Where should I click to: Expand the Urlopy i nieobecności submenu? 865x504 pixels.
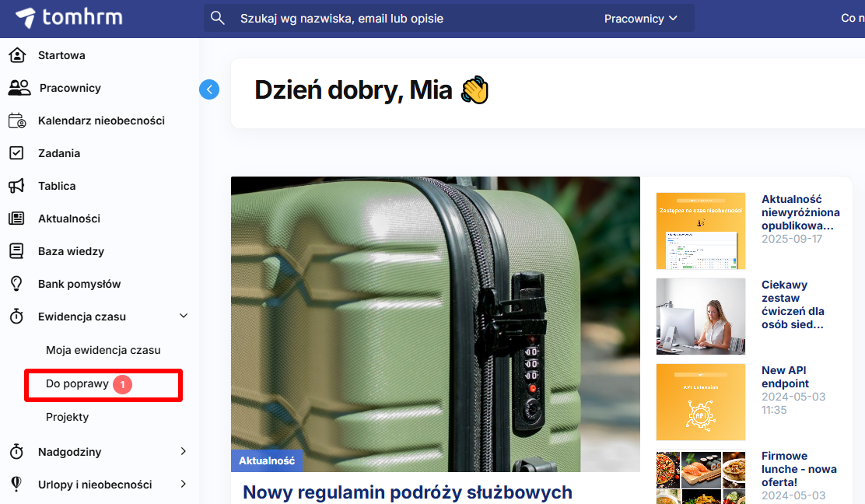184,485
